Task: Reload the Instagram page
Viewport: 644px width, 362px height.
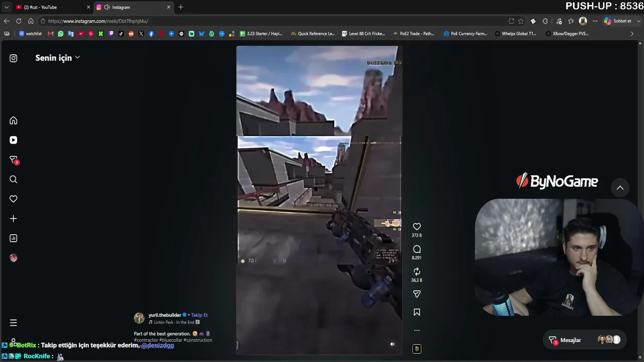Action: click(19, 21)
